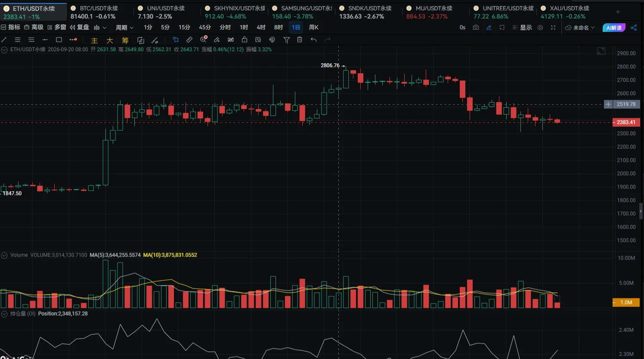Viewport: 644px width, 359px height.
Task: Click the trash can delete drawings icon
Action: coord(300,40)
